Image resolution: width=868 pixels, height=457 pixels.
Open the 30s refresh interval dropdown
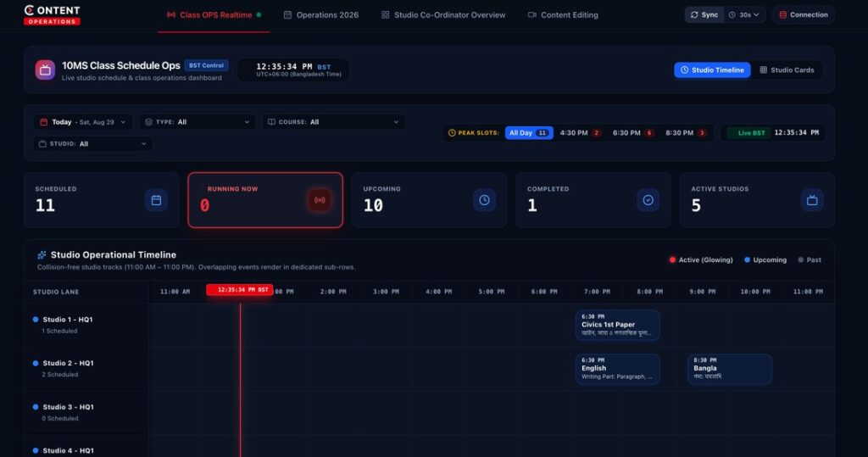(x=744, y=15)
